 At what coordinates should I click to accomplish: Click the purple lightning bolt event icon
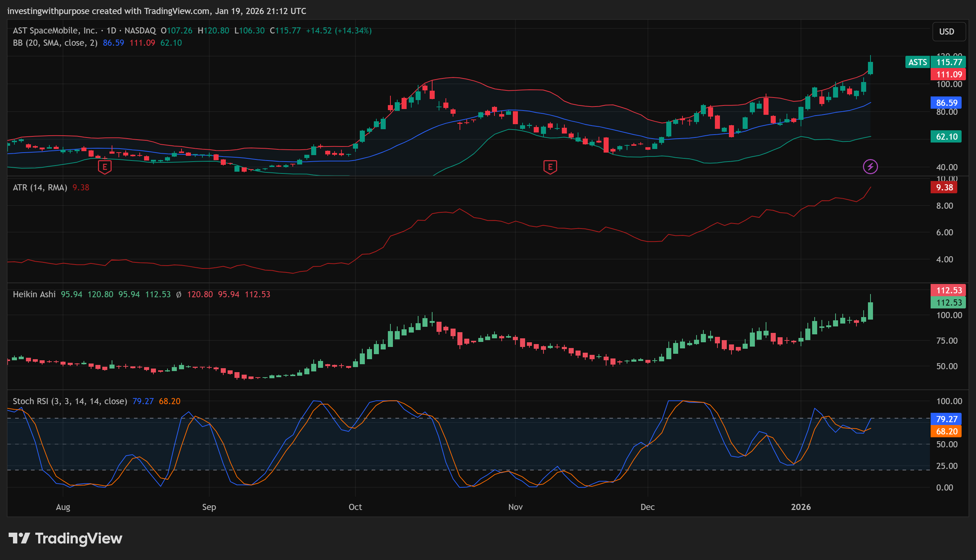(x=870, y=167)
